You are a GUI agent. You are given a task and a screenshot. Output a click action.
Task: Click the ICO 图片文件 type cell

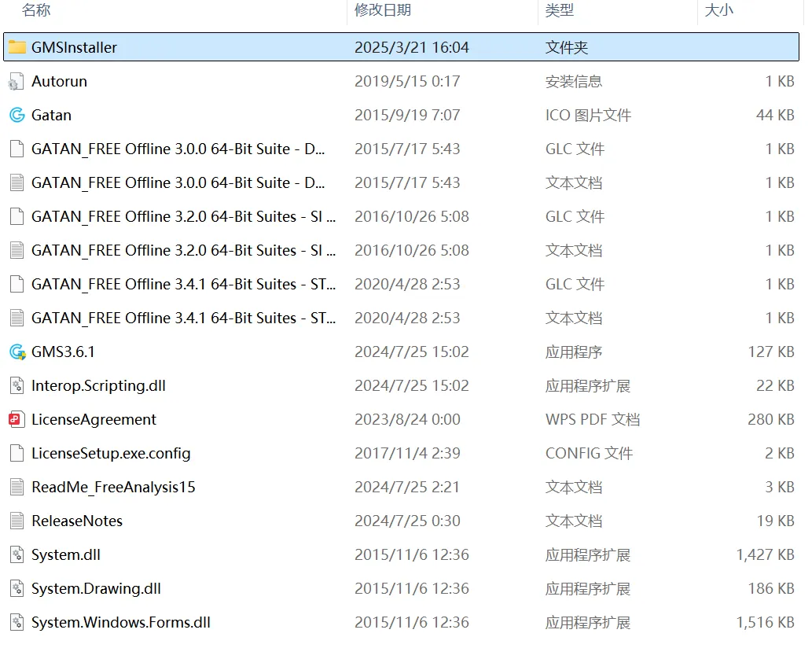pos(588,115)
